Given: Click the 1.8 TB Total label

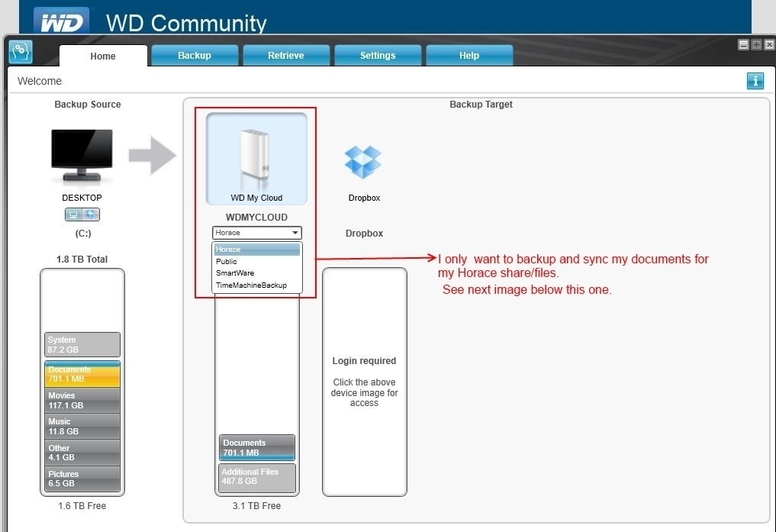Looking at the screenshot, I should tap(82, 260).
